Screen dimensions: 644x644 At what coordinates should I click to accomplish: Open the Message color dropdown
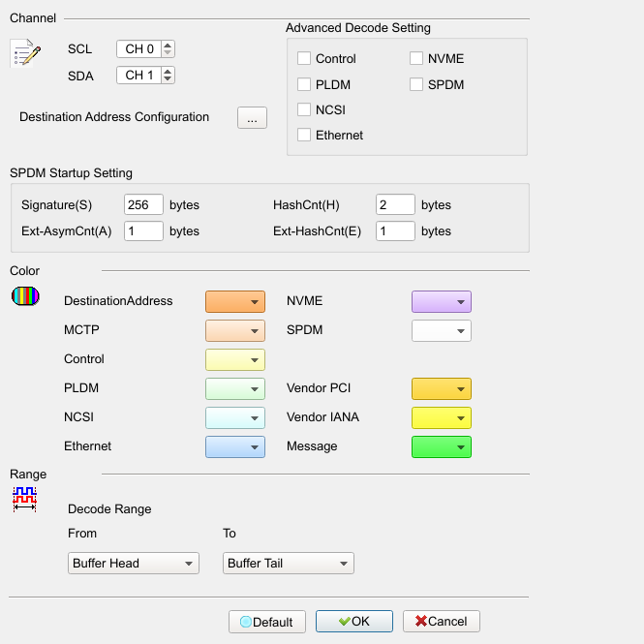[442, 446]
